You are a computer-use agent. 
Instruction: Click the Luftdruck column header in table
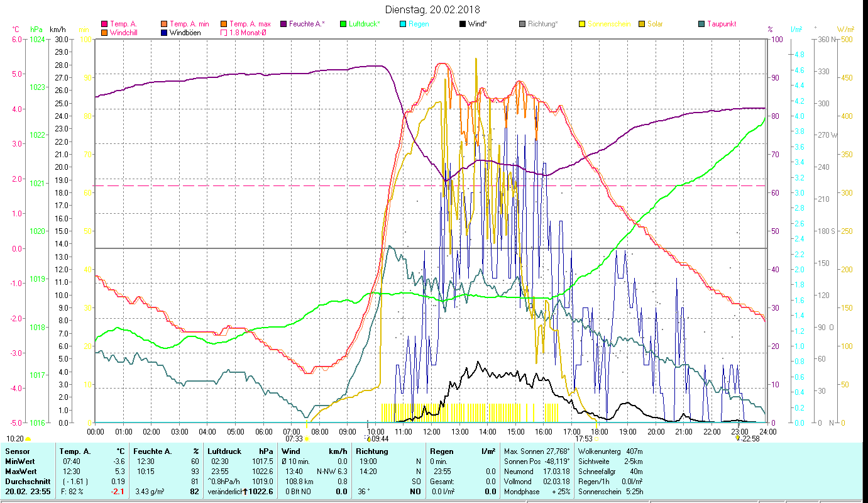(224, 451)
